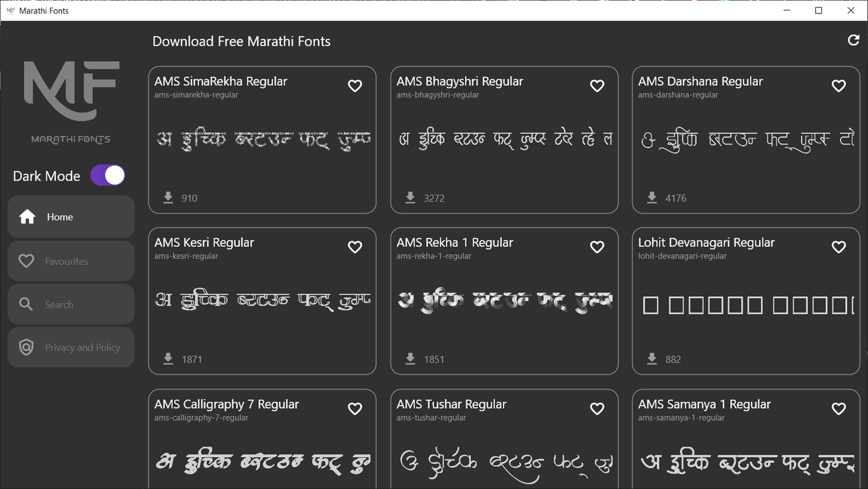The height and width of the screenshot is (489, 868).
Task: Click the magnifier Search icon in sidebar
Action: [26, 304]
